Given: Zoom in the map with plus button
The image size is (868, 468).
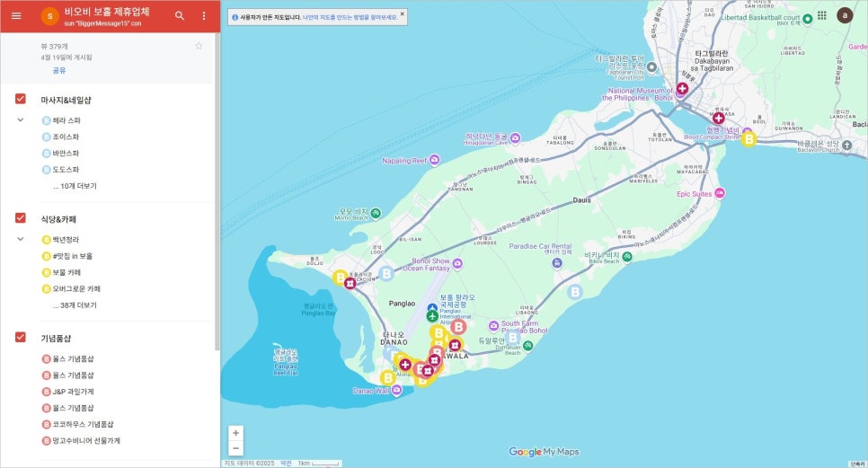Looking at the screenshot, I should click(x=235, y=433).
